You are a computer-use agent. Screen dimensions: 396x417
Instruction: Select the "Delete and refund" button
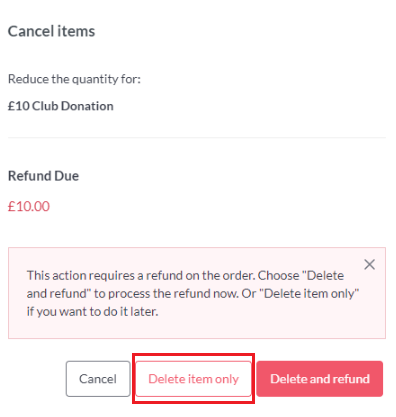[320, 379]
